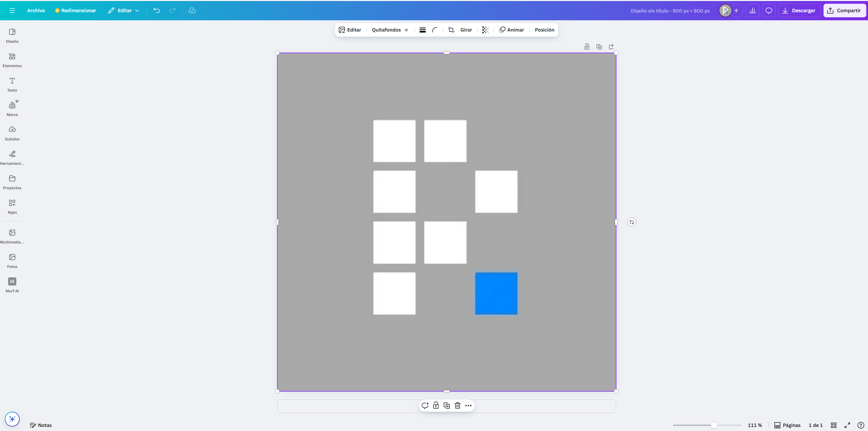Open the Elementos sidebar panel
The height and width of the screenshot is (431, 868).
point(12,60)
